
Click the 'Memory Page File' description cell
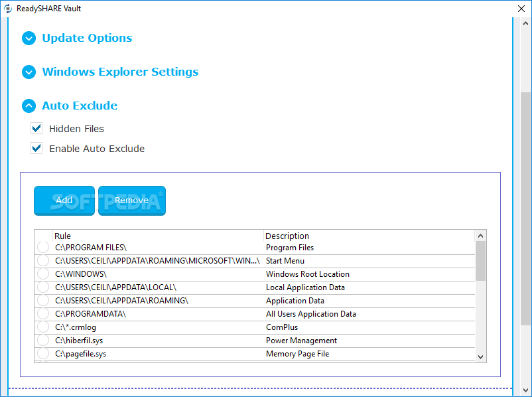pyautogui.click(x=298, y=354)
